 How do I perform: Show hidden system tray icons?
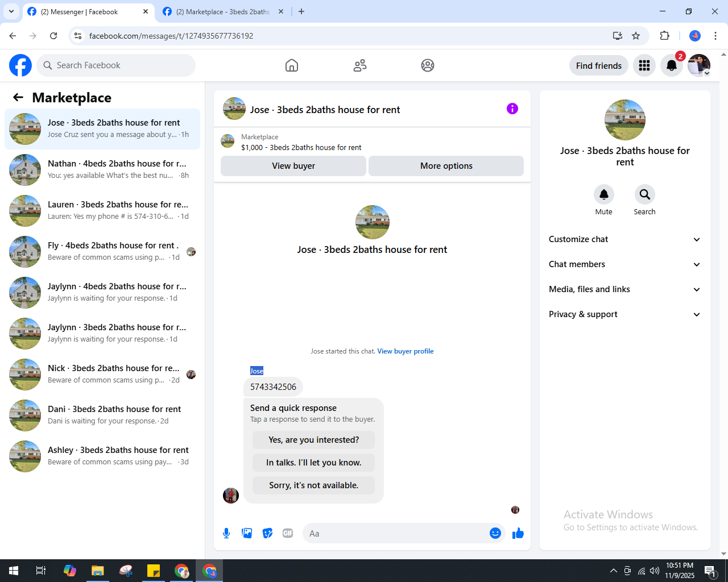[x=613, y=571]
